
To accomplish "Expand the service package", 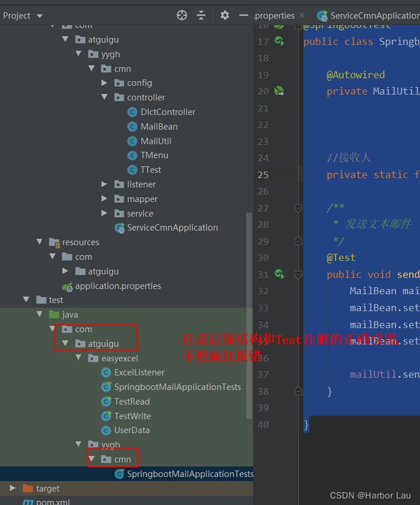I will click(104, 213).
